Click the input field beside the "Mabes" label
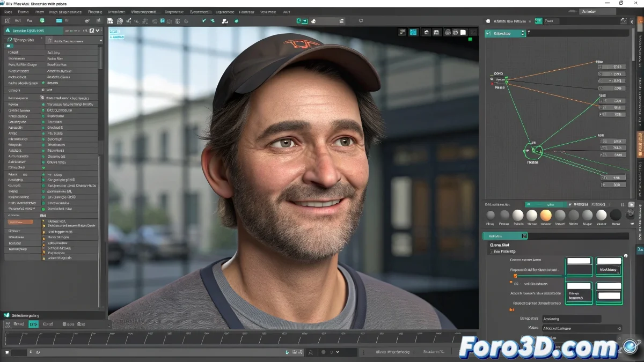 [x=582, y=328]
